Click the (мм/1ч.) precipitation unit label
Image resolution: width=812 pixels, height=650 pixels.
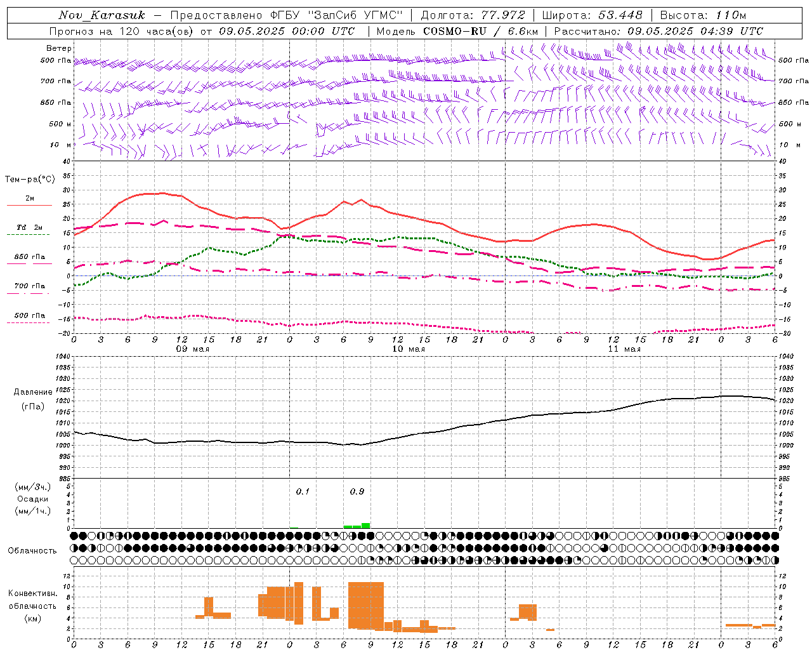pos(32,511)
